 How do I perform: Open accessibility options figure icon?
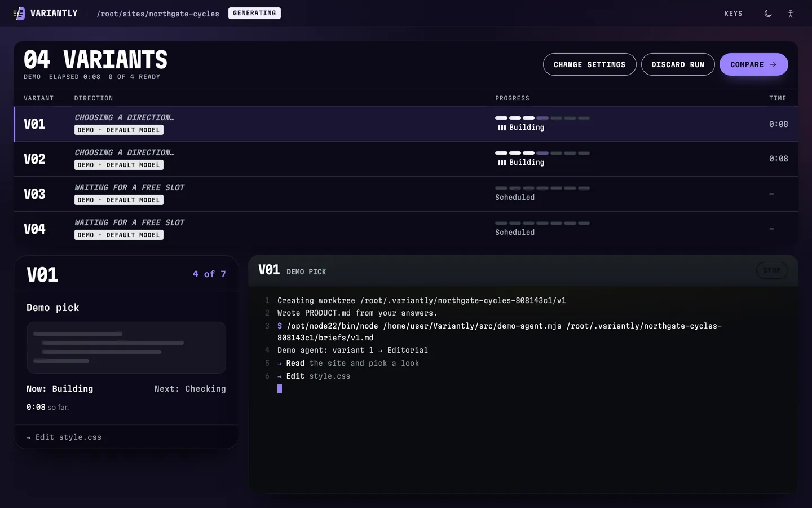point(791,14)
